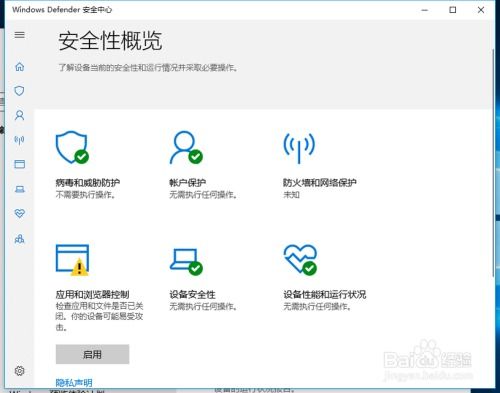Image resolution: width=500 pixels, height=393 pixels.
Task: Close the Windows Defender window
Action: coord(481,10)
